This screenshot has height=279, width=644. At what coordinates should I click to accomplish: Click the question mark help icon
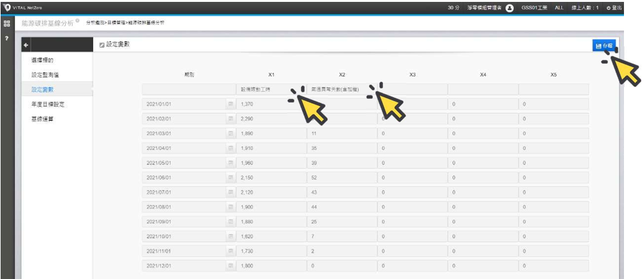pos(7,39)
